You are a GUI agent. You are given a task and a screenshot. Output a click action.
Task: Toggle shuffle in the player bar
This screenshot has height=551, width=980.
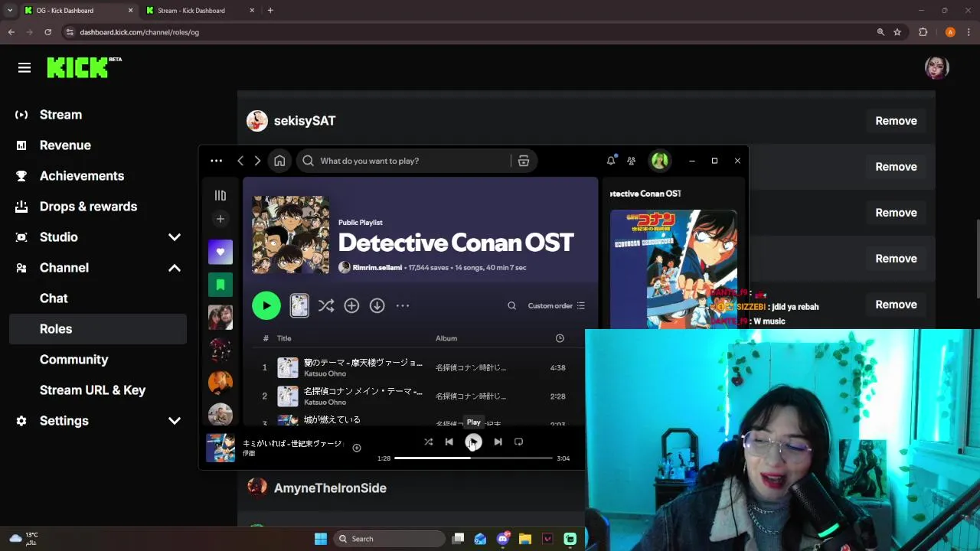[429, 442]
